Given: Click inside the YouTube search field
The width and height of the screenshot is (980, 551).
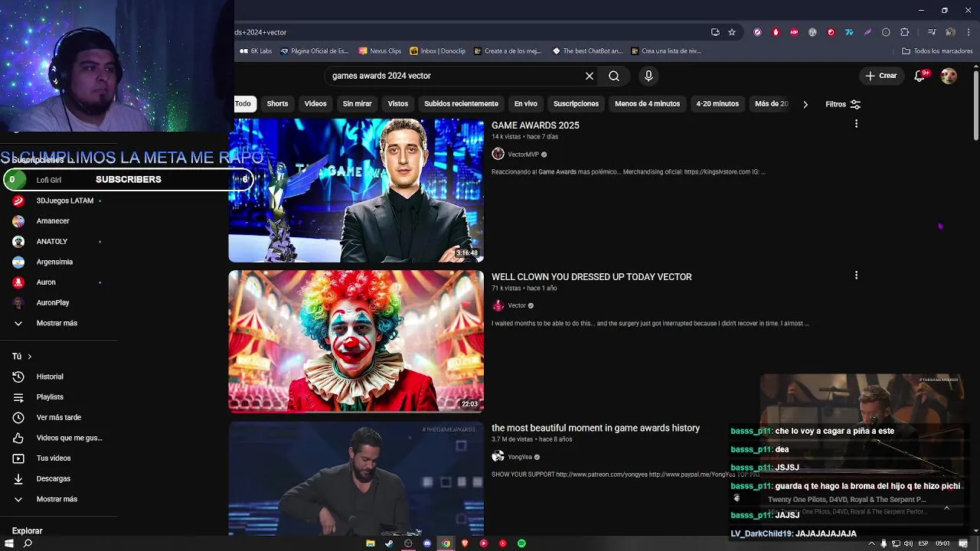Looking at the screenshot, I should tap(452, 76).
